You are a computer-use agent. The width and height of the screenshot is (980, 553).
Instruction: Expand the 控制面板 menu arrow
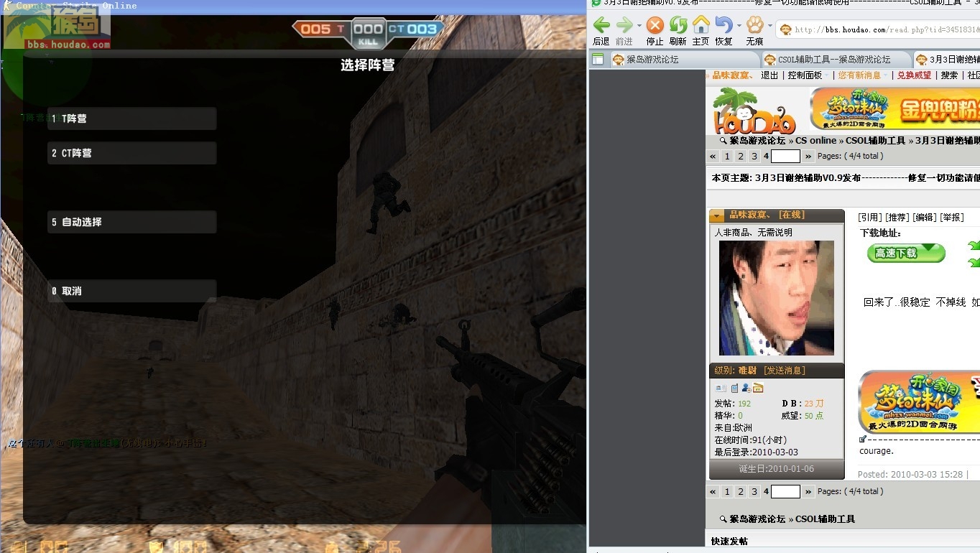click(x=827, y=75)
